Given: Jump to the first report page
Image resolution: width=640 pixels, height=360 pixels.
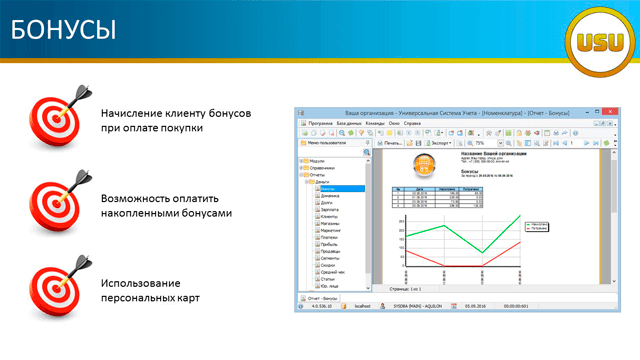Looking at the screenshot, I should point(556,143).
